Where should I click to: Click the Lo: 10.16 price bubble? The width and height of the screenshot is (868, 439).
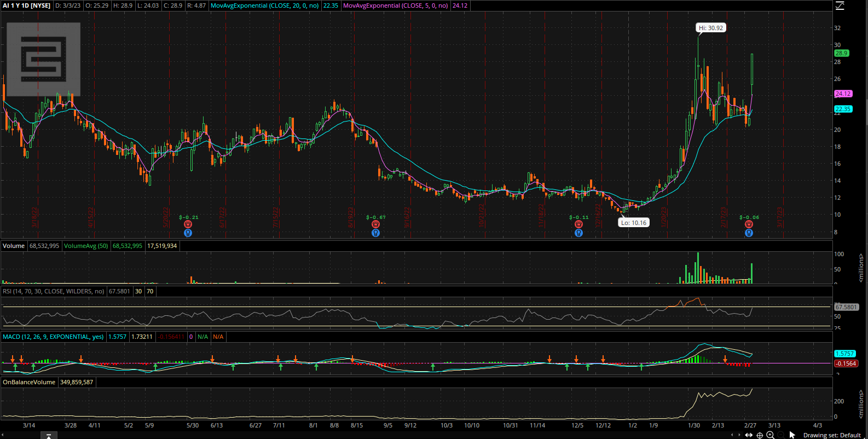(634, 223)
